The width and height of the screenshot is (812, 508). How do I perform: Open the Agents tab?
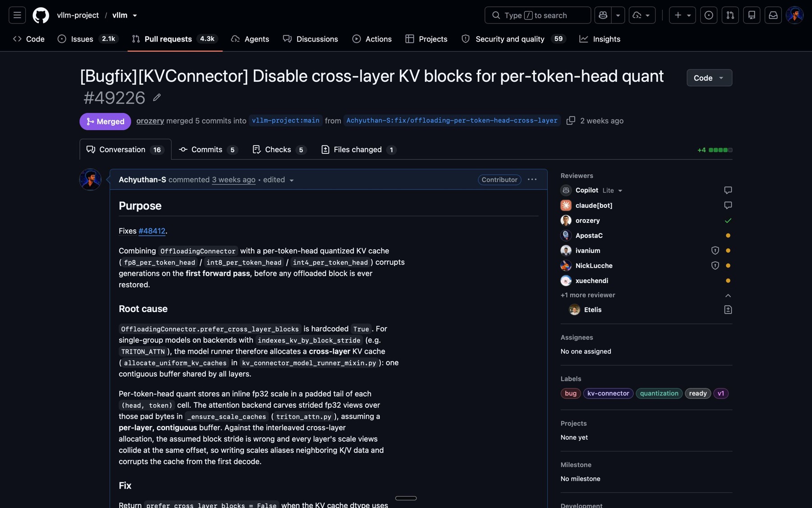(250, 39)
